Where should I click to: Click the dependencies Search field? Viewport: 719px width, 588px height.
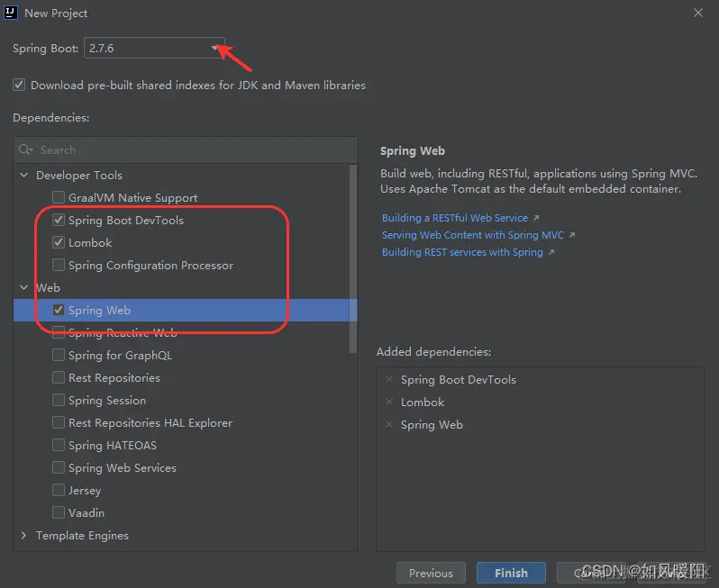point(186,149)
